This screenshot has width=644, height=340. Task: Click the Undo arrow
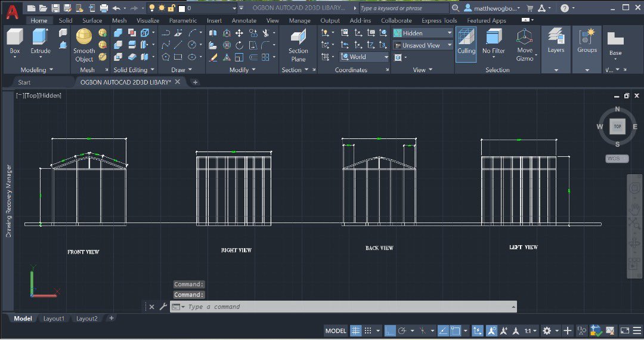pos(116,8)
